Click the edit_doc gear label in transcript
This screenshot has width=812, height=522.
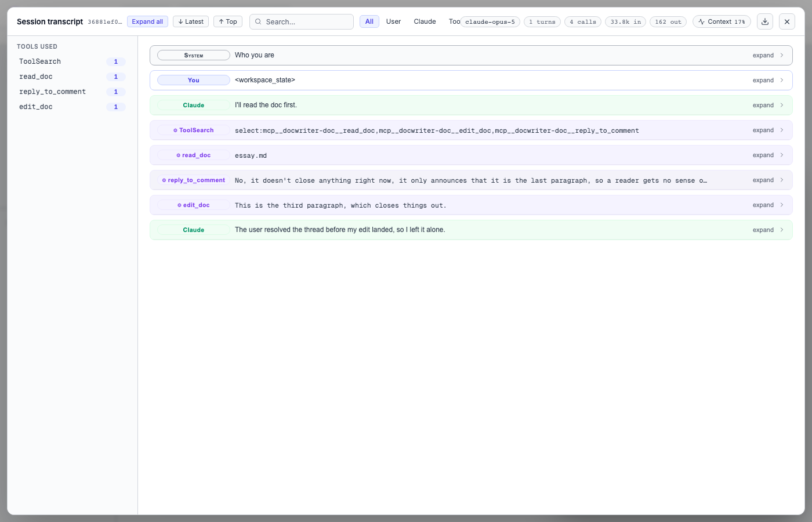194,205
